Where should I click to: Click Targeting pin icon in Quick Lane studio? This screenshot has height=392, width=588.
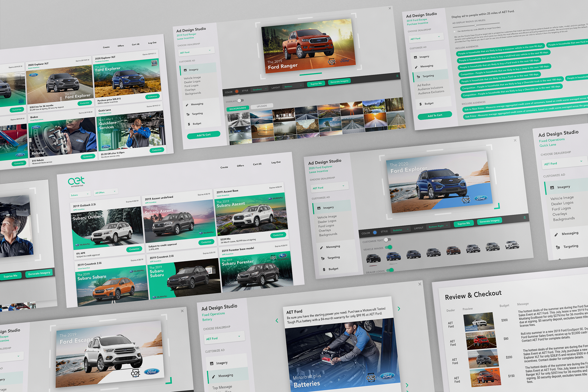pos(558,247)
